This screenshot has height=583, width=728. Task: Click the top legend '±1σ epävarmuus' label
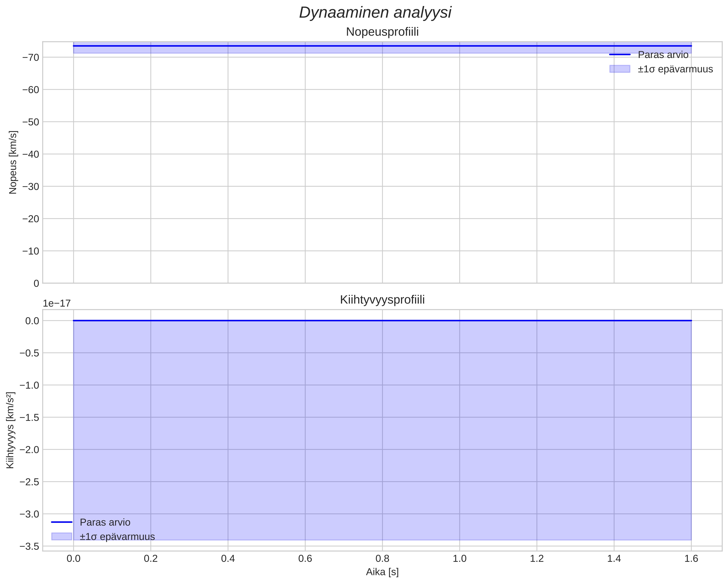tap(675, 69)
